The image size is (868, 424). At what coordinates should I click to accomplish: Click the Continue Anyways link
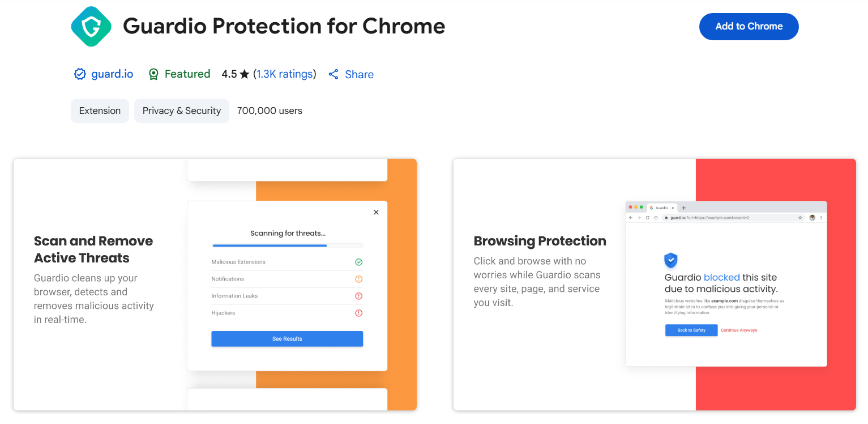(x=739, y=330)
